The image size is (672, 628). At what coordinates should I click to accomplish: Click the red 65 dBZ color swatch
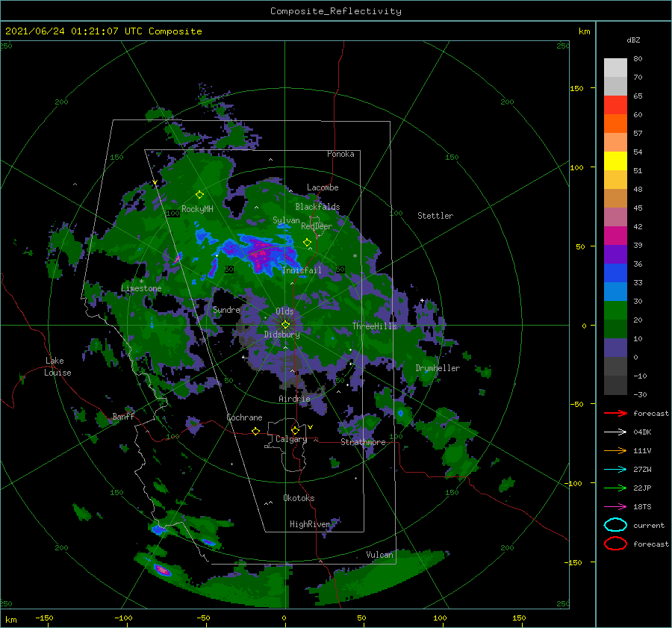(615, 105)
